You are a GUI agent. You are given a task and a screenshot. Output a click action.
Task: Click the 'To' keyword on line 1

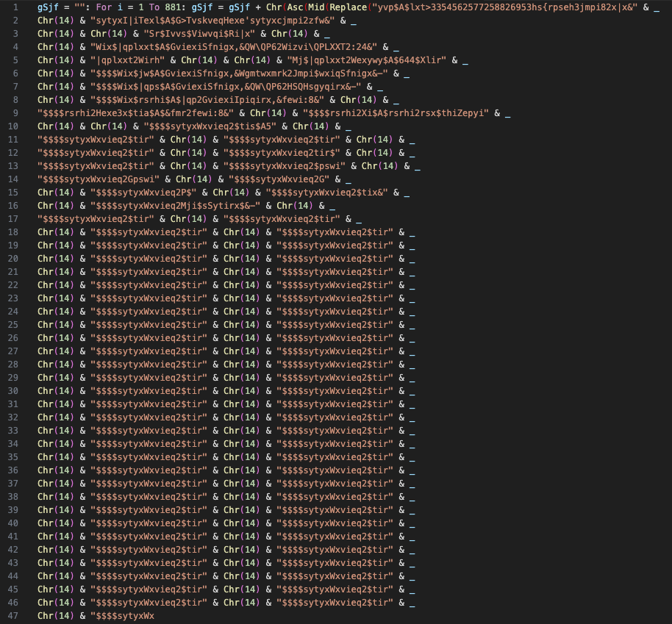point(154,7)
